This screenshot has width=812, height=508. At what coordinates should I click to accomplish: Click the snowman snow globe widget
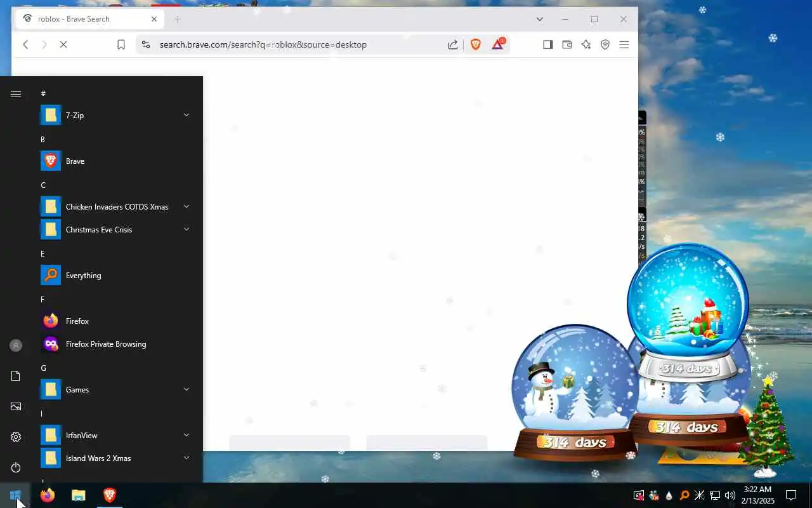(x=575, y=392)
